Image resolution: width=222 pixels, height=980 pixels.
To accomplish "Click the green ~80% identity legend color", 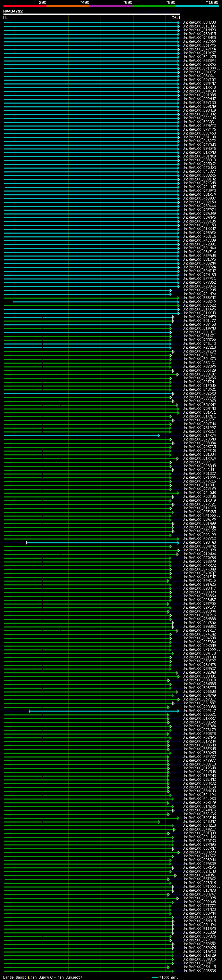I will (154, 6).
